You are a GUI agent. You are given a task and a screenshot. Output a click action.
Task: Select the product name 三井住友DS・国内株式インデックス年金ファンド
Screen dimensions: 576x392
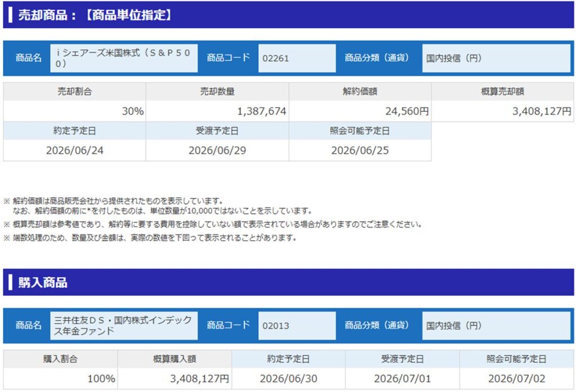point(123,326)
